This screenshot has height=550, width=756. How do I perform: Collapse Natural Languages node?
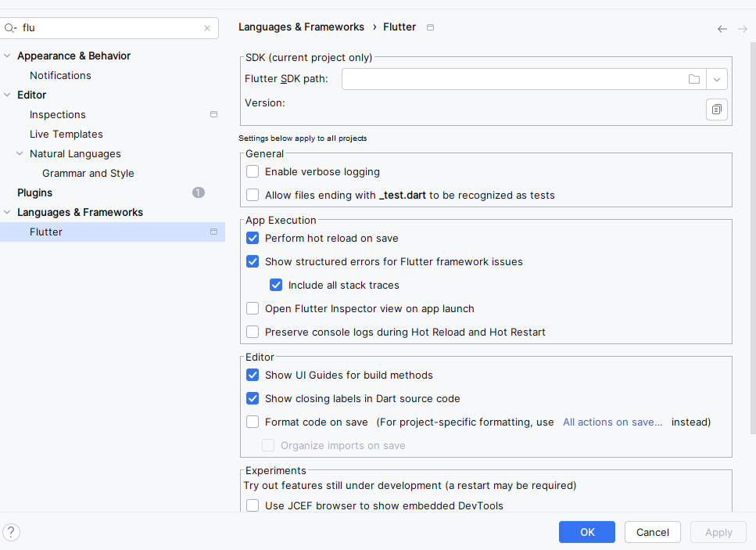click(x=20, y=153)
